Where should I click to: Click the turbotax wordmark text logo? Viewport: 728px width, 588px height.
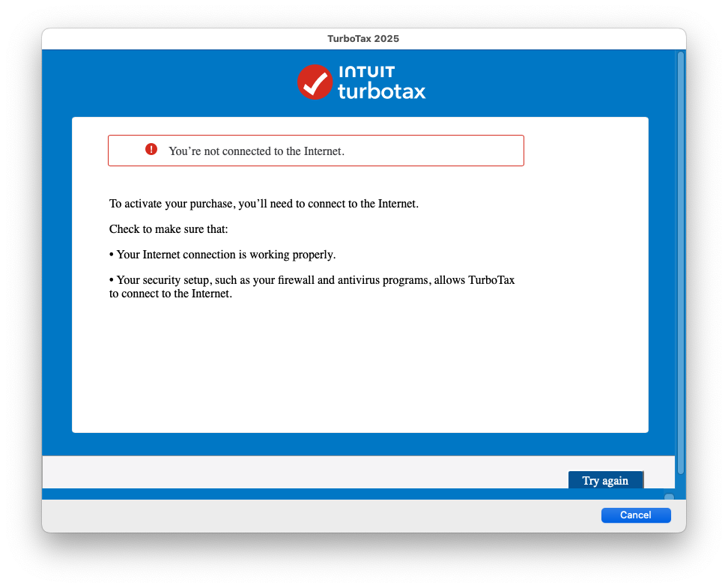382,91
